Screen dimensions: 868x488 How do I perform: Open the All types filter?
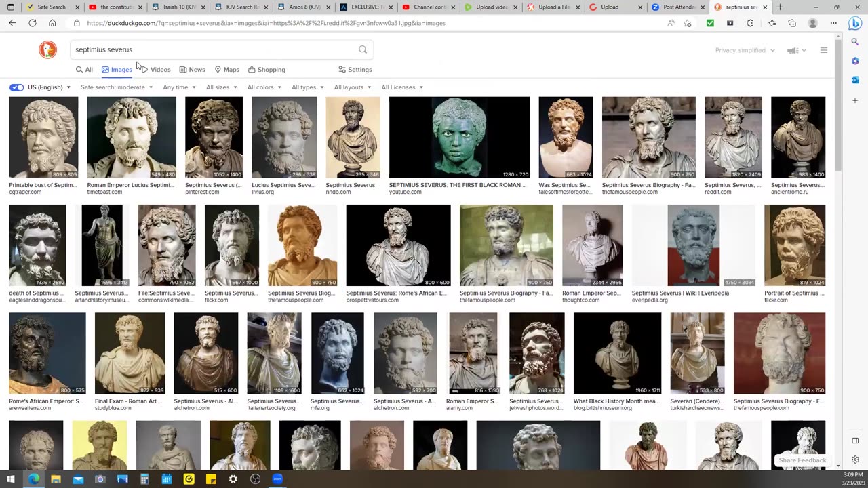[x=307, y=87]
